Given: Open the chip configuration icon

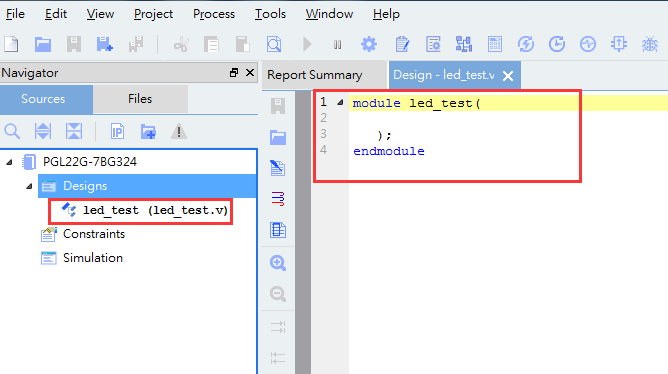Looking at the screenshot, I should tap(619, 44).
